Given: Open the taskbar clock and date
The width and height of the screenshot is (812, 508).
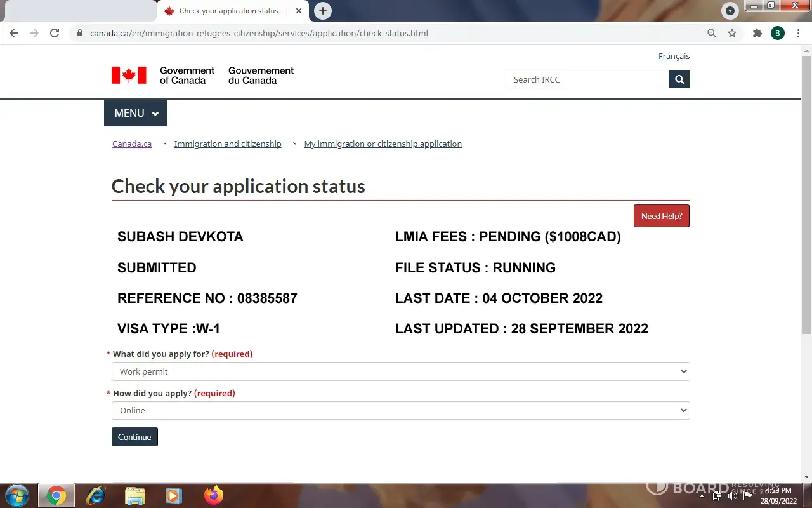Looking at the screenshot, I should (778, 496).
